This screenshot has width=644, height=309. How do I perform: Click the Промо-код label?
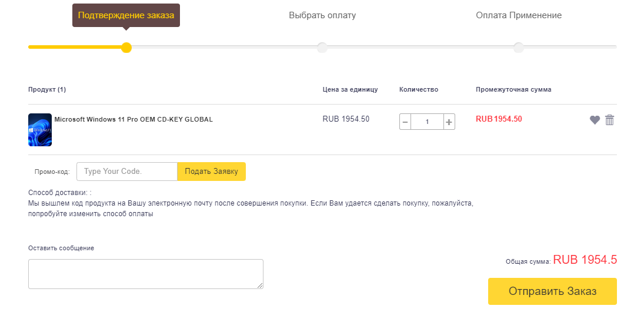(52, 172)
